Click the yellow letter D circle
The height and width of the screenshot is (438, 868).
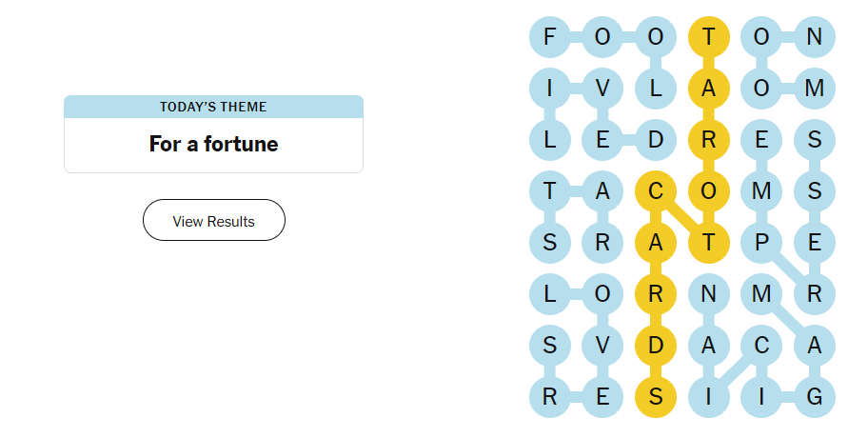tap(655, 346)
